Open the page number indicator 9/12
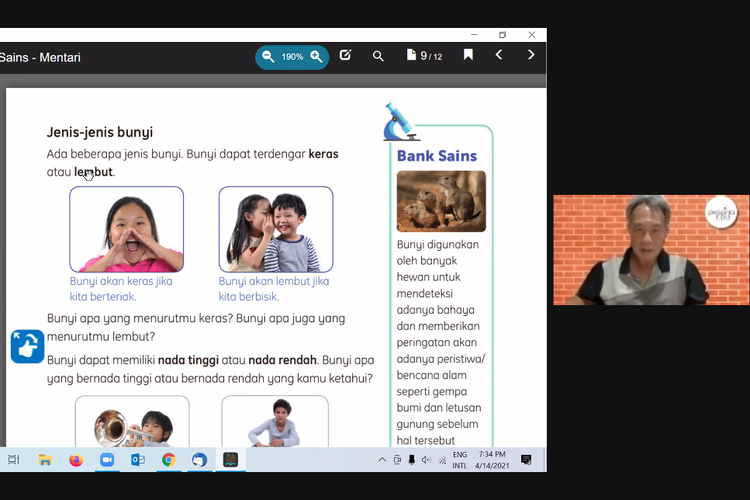The image size is (750, 500). (x=424, y=56)
